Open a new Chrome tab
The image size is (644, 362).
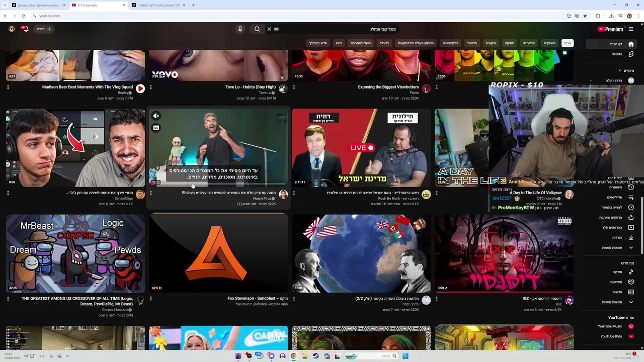(193, 5)
